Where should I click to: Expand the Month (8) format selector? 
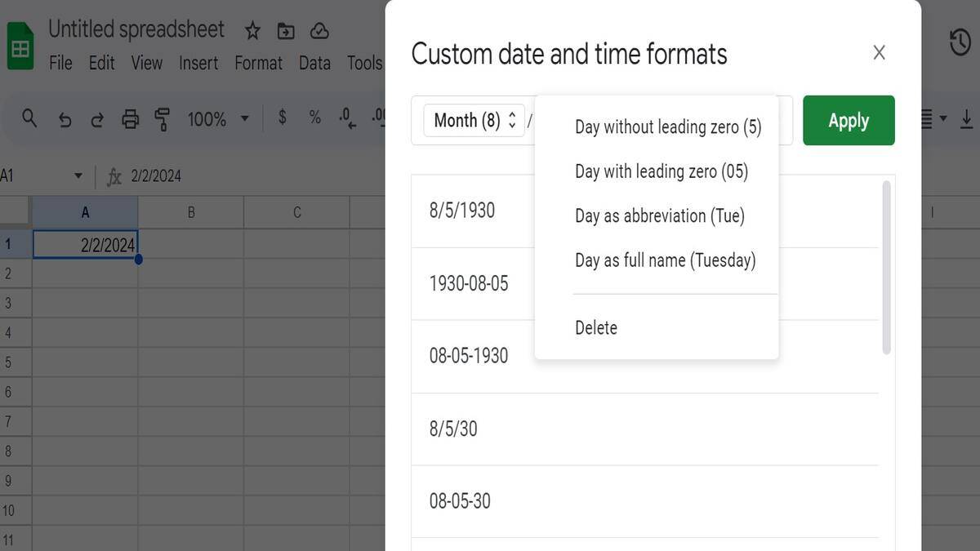pyautogui.click(x=474, y=121)
